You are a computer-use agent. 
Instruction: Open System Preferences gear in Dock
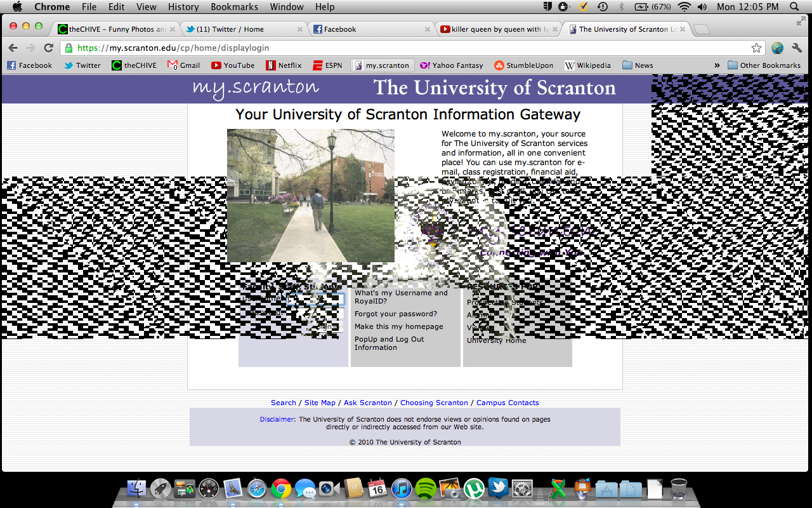(x=522, y=488)
